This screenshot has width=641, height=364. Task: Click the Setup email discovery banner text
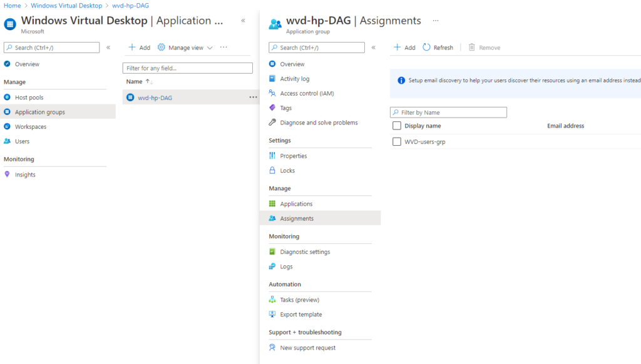click(x=525, y=81)
